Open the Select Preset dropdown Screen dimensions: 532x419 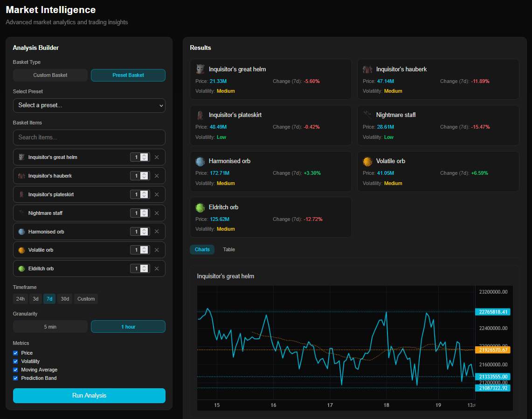(89, 105)
